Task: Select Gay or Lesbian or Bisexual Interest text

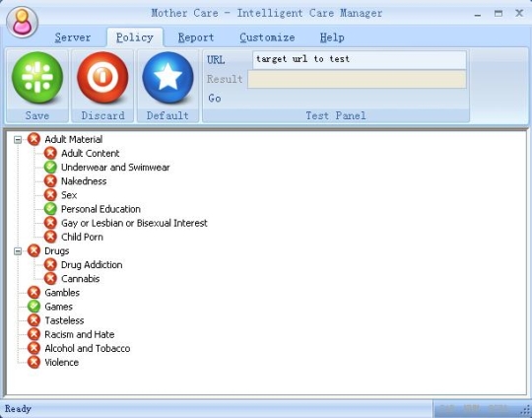Action: 134,223
